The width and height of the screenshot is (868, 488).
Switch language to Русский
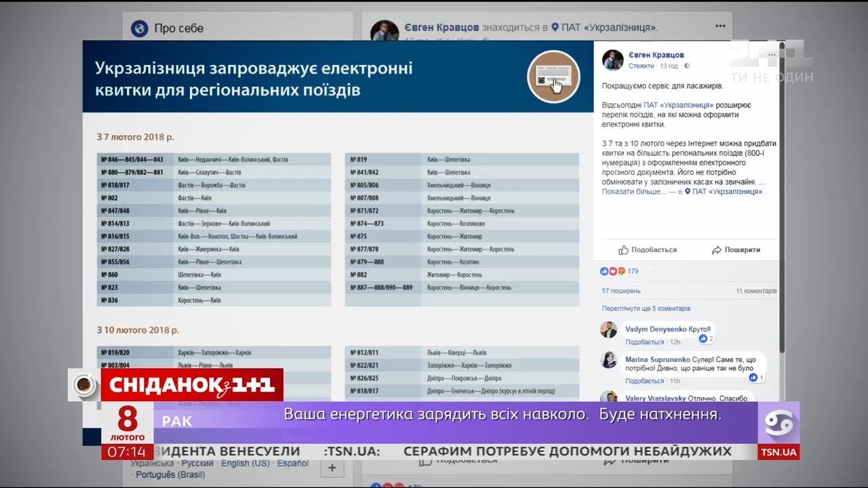(x=197, y=464)
